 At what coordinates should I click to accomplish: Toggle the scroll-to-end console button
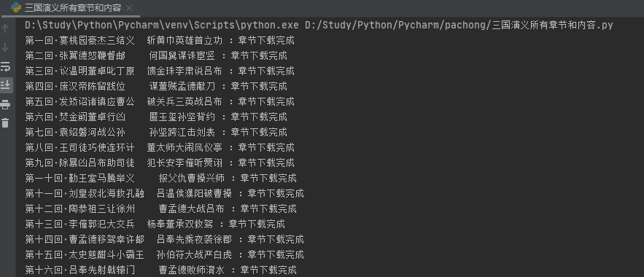coord(5,85)
